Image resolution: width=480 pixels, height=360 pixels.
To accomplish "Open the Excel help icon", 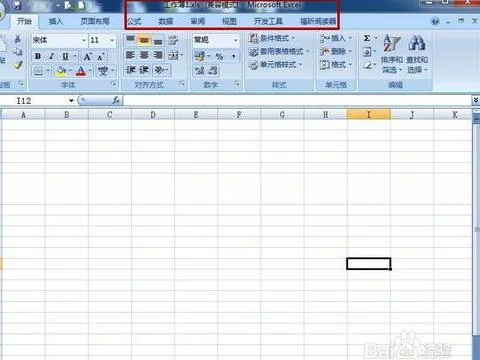I will [x=435, y=22].
